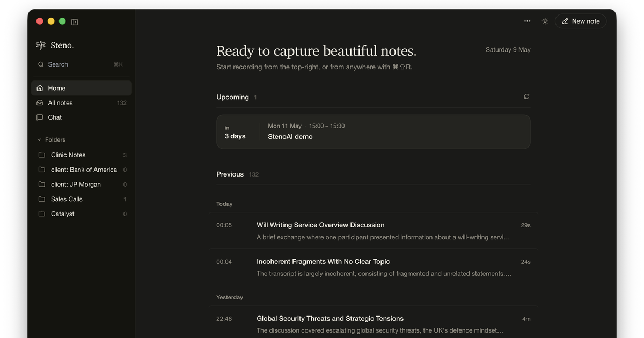Image resolution: width=644 pixels, height=338 pixels.
Task: Open the StenoAI demo upcoming event
Action: tap(374, 131)
